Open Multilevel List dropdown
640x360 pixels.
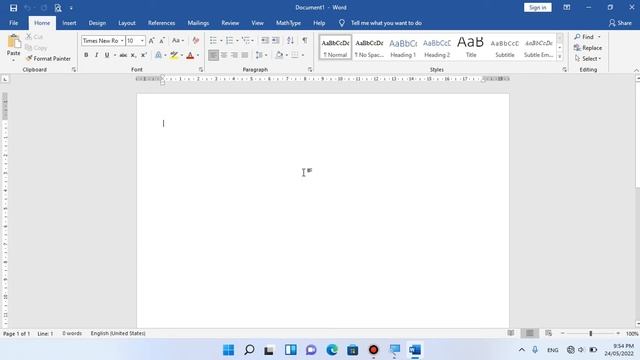tap(253, 40)
